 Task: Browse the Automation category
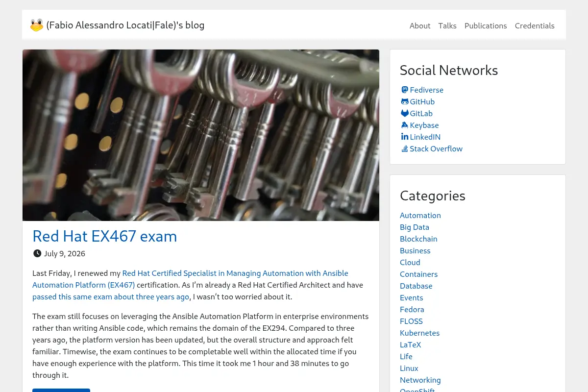click(420, 215)
